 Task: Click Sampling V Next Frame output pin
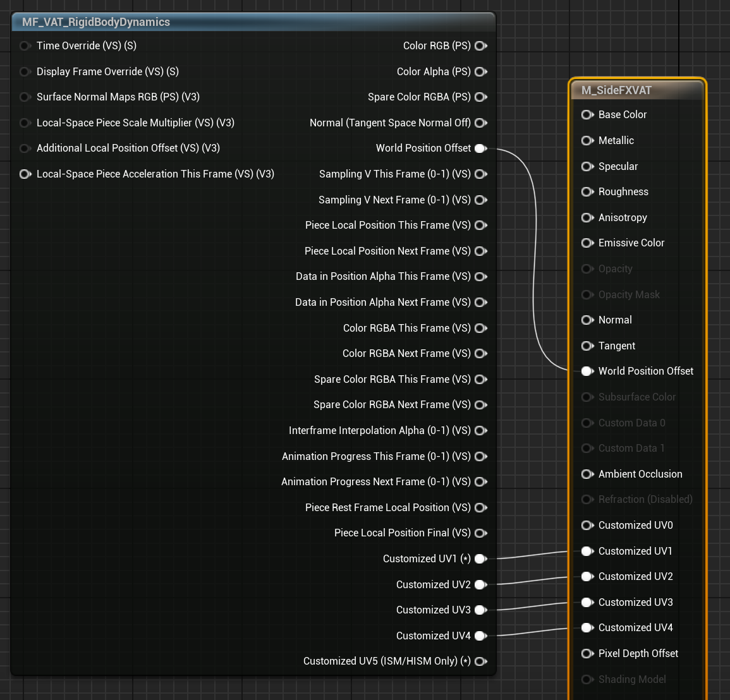(x=481, y=200)
